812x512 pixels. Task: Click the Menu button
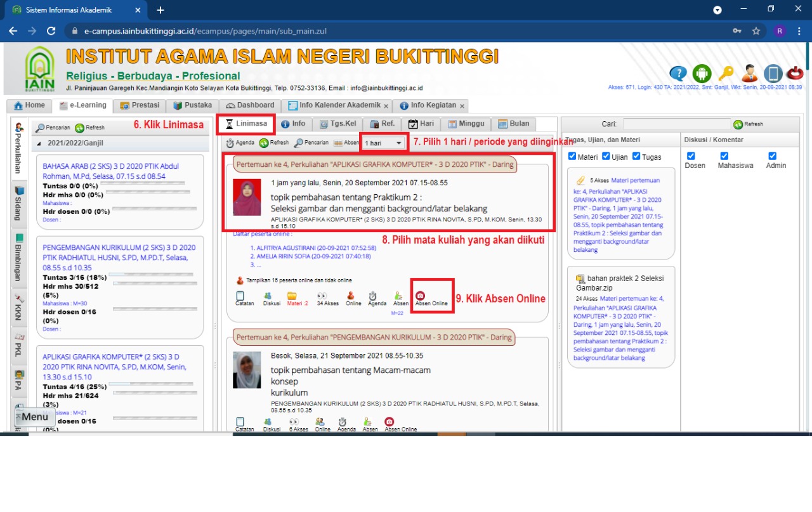(35, 417)
